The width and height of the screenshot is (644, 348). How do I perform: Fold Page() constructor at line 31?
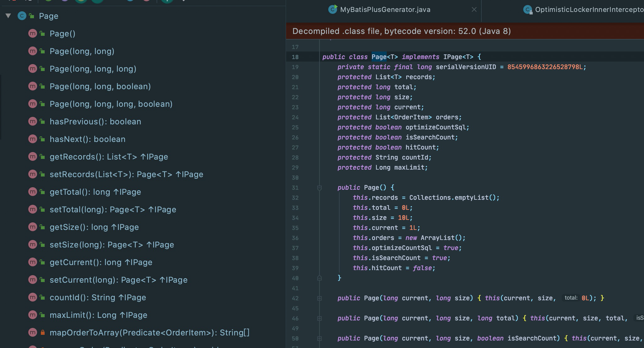click(319, 188)
